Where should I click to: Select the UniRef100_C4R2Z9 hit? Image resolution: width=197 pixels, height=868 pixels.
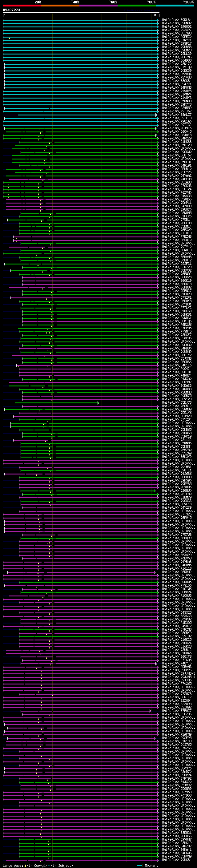point(176,138)
